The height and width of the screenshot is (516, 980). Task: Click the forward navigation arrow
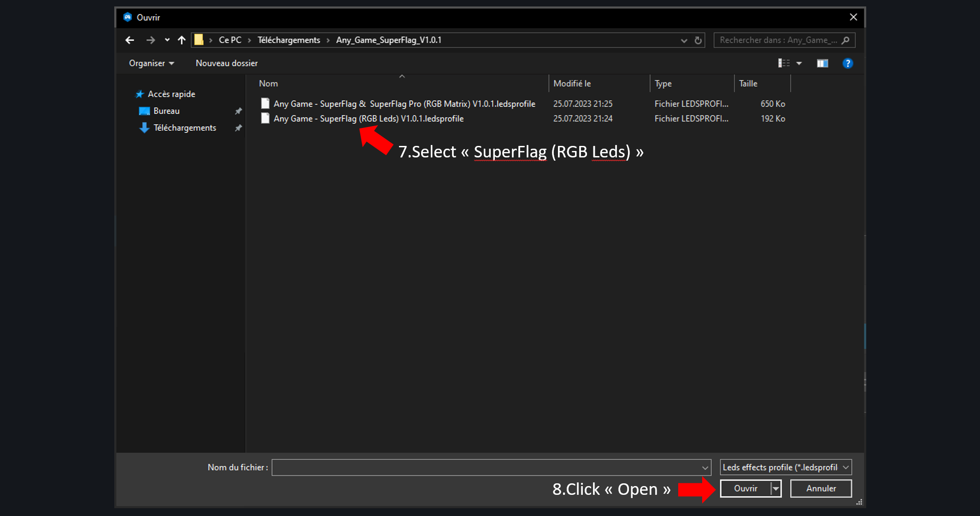click(150, 40)
